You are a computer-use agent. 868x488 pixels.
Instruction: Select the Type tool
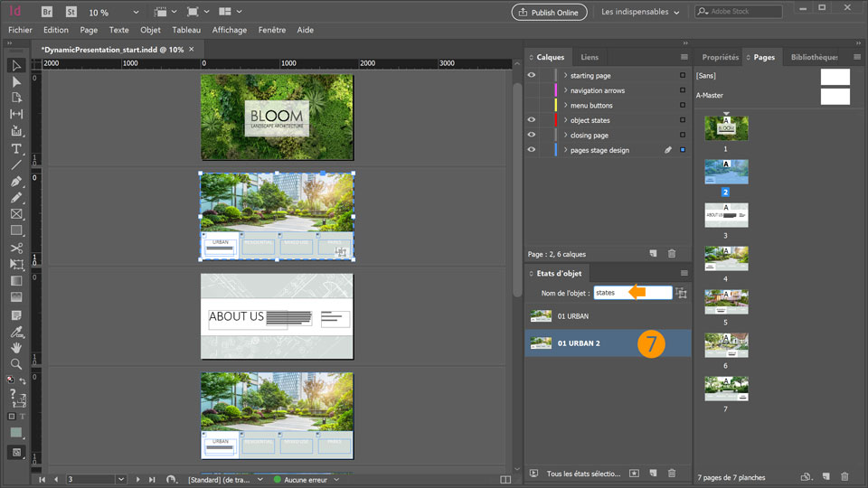point(16,149)
